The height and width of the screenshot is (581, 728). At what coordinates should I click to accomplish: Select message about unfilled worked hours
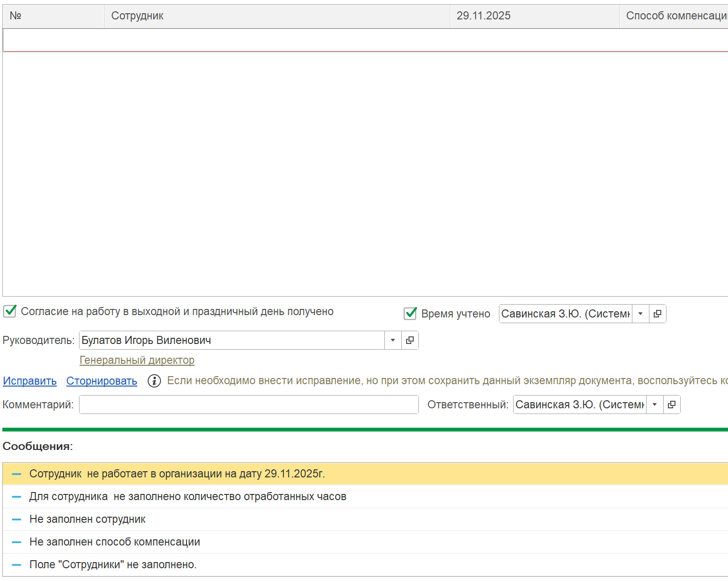(x=188, y=497)
